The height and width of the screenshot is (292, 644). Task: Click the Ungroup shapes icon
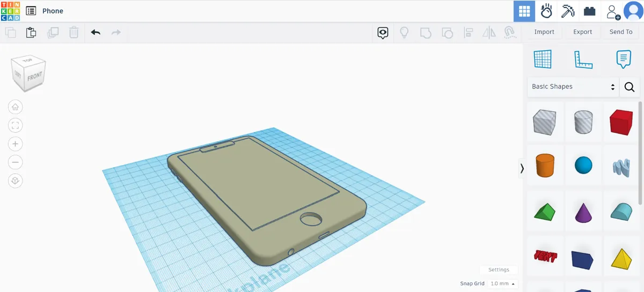click(x=447, y=33)
